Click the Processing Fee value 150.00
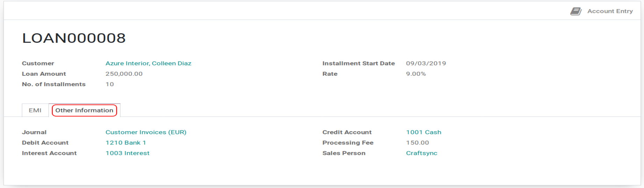Viewport: 644px width, 188px height. (417, 143)
